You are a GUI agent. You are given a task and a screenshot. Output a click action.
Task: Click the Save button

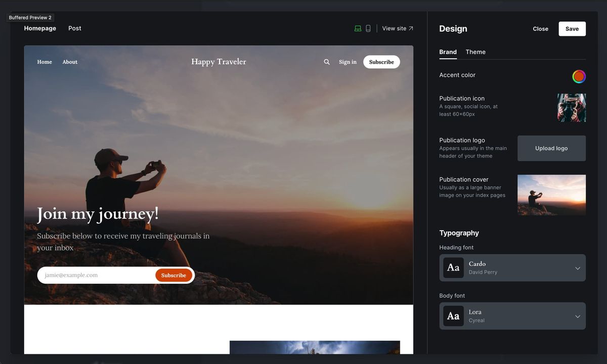click(572, 29)
